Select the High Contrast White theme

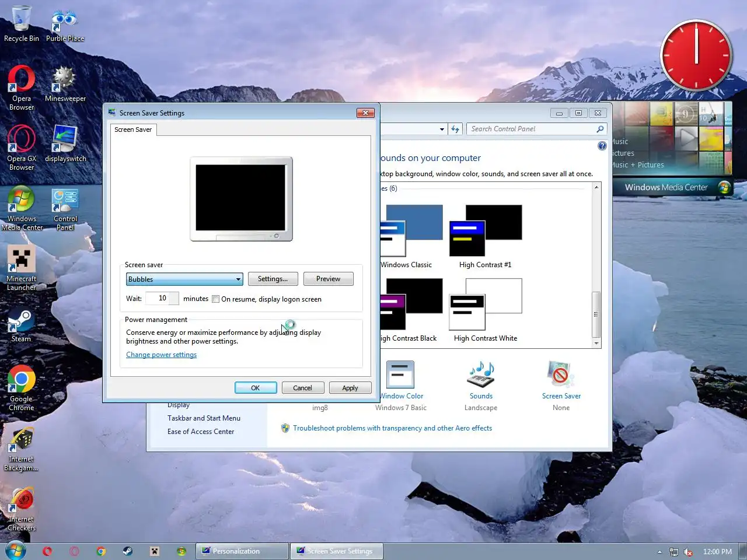point(485,310)
